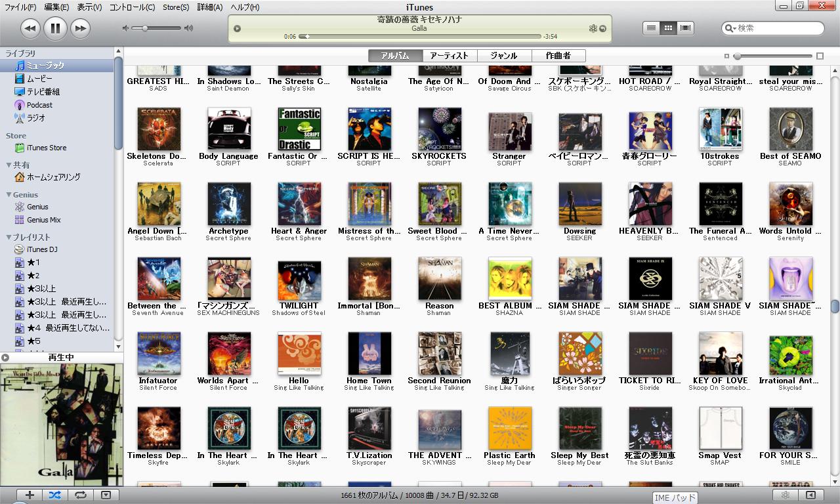Pause the current song
This screenshot has width=840, height=504.
click(55, 28)
